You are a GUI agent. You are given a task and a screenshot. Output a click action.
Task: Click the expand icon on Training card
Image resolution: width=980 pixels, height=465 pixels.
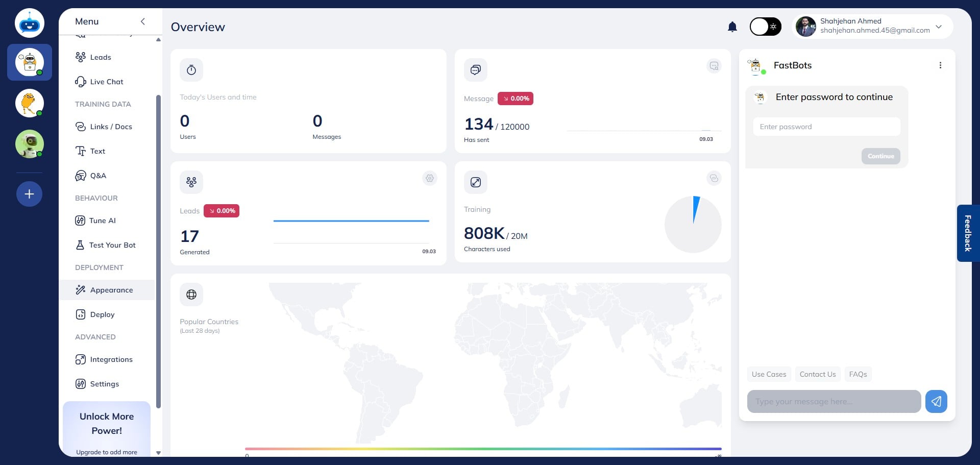(476, 182)
